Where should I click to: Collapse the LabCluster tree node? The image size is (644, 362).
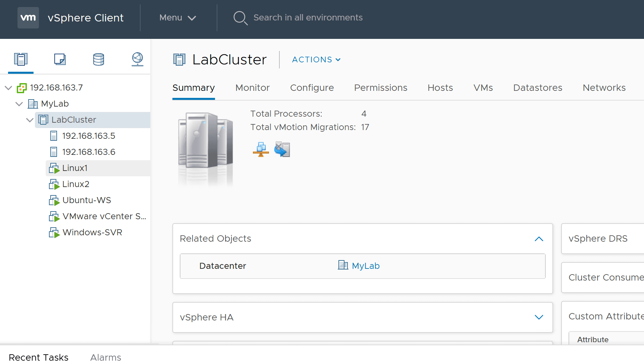tap(30, 120)
